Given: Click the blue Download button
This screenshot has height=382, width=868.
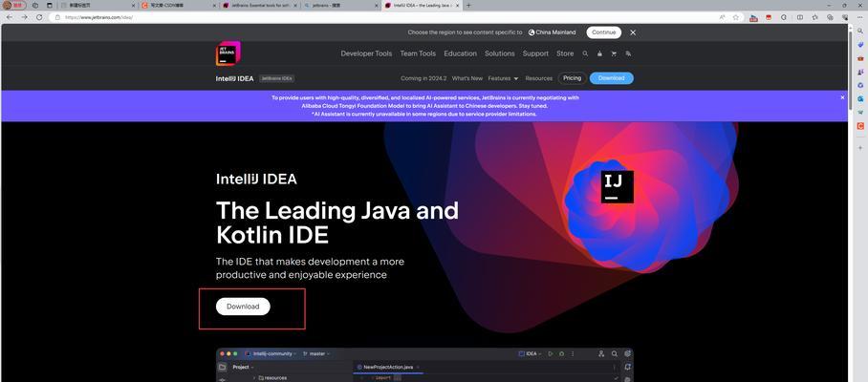Looking at the screenshot, I should point(612,78).
